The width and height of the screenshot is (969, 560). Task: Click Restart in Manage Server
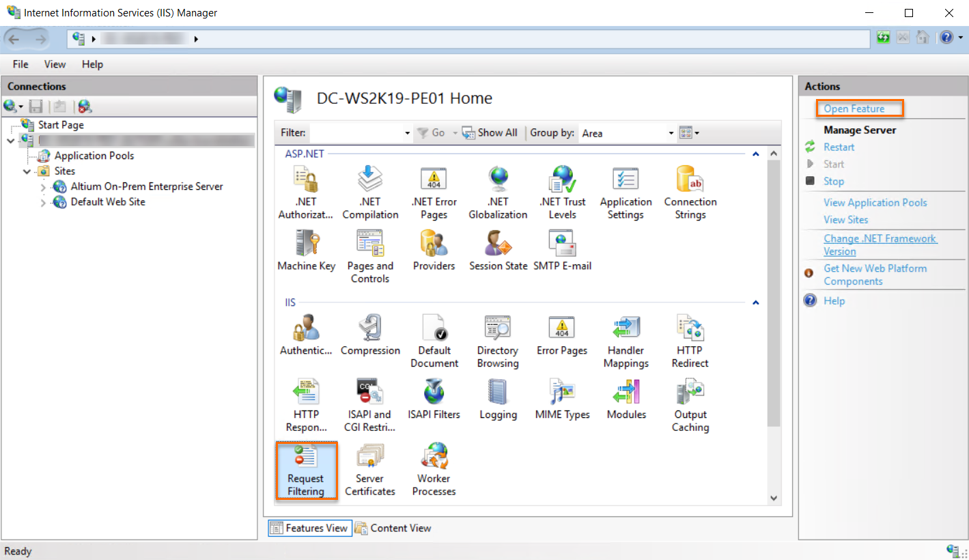click(x=839, y=147)
